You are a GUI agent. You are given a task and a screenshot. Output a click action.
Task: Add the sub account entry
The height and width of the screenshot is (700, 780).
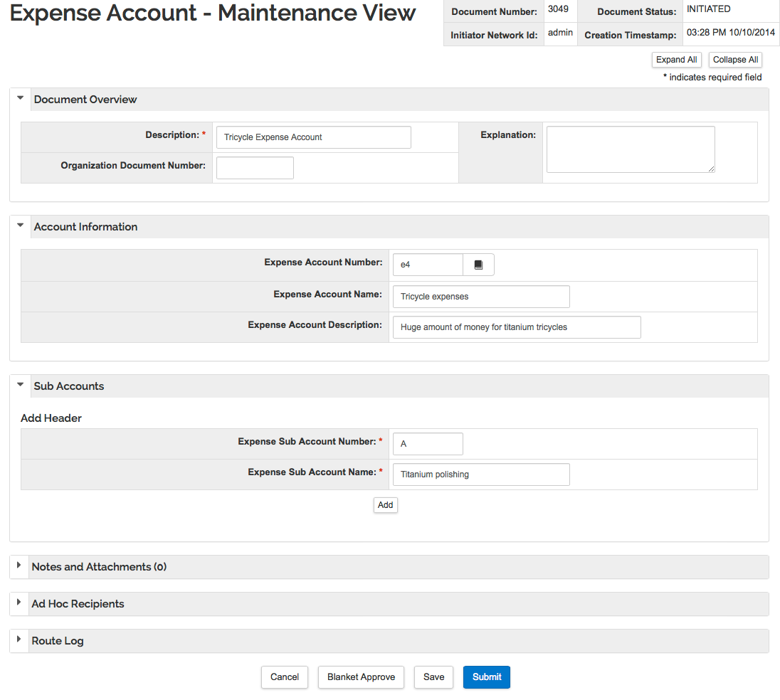click(x=386, y=505)
